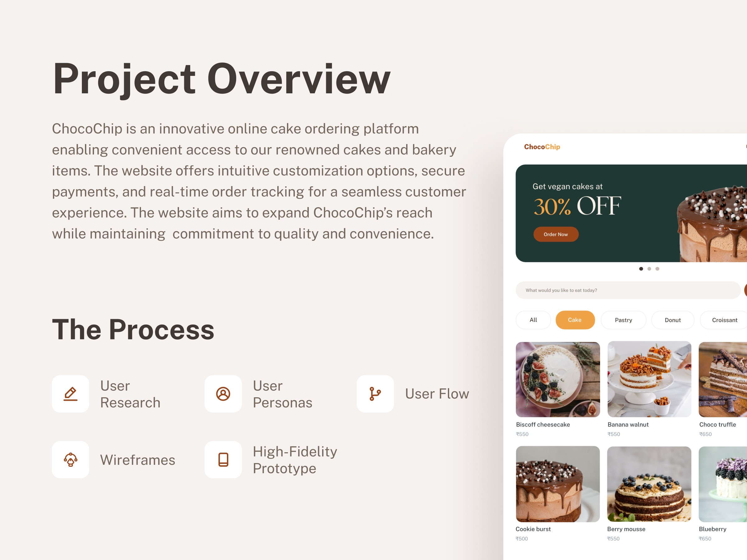The height and width of the screenshot is (560, 747).
Task: Click the Order Now button
Action: [556, 234]
